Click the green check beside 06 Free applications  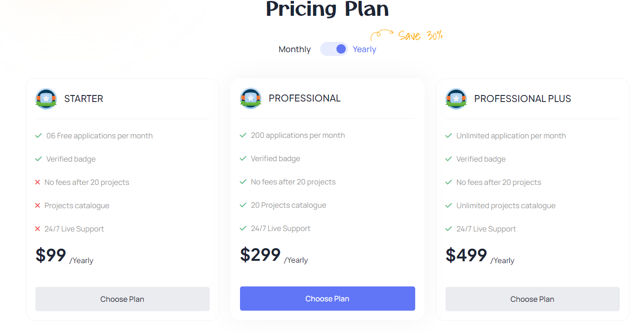click(39, 136)
